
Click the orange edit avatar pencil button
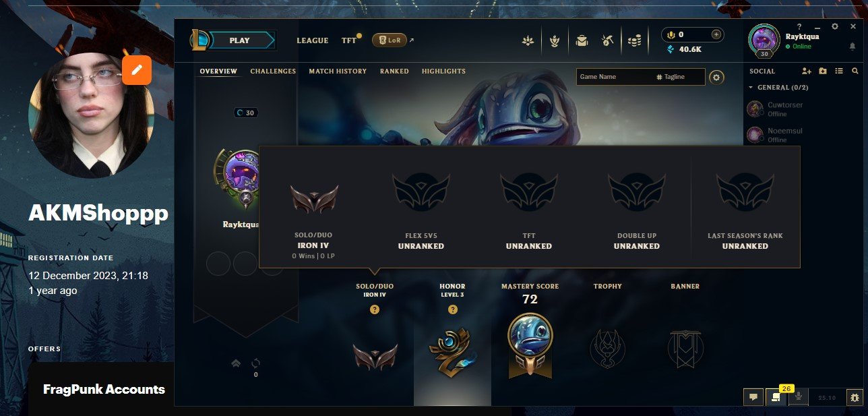137,69
